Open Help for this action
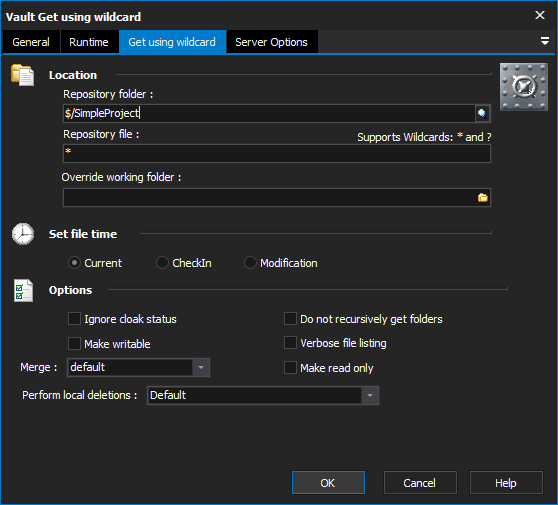Image resolution: width=558 pixels, height=505 pixels. pos(506,483)
